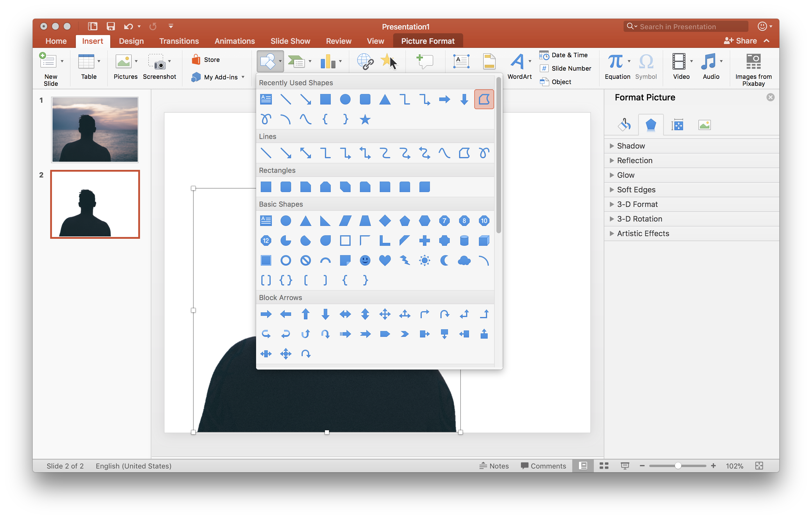Toggle the Notes pane

point(494,466)
